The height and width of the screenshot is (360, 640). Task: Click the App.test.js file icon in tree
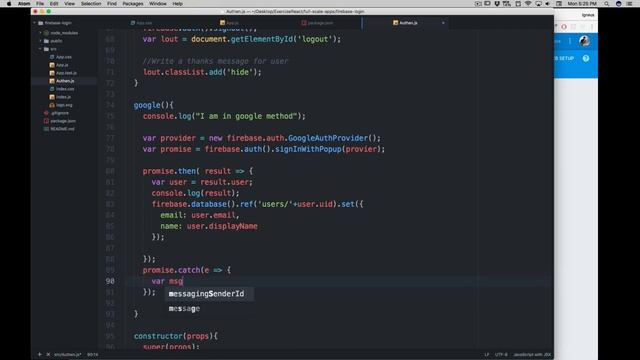pos(52,73)
